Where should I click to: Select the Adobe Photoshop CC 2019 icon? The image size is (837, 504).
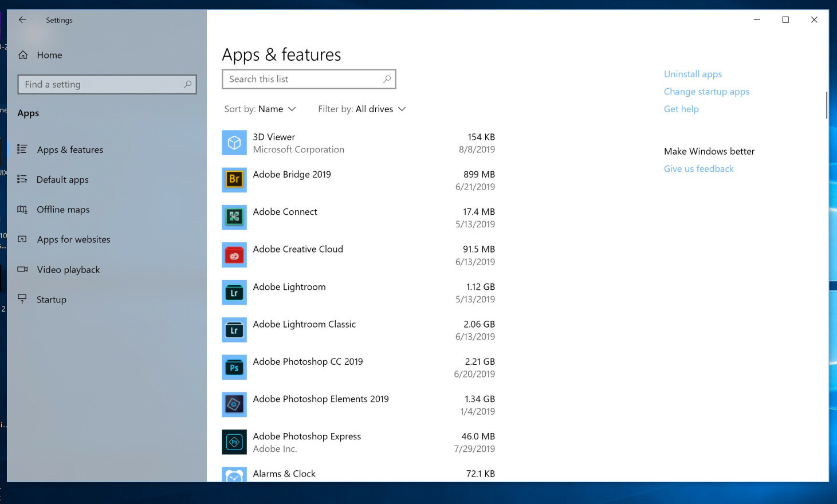tap(234, 367)
